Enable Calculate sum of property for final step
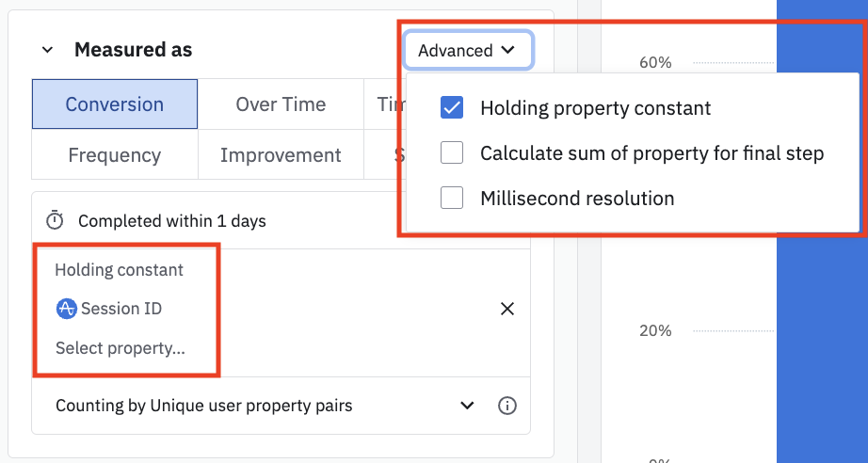Image resolution: width=868 pixels, height=463 pixels. coord(452,152)
